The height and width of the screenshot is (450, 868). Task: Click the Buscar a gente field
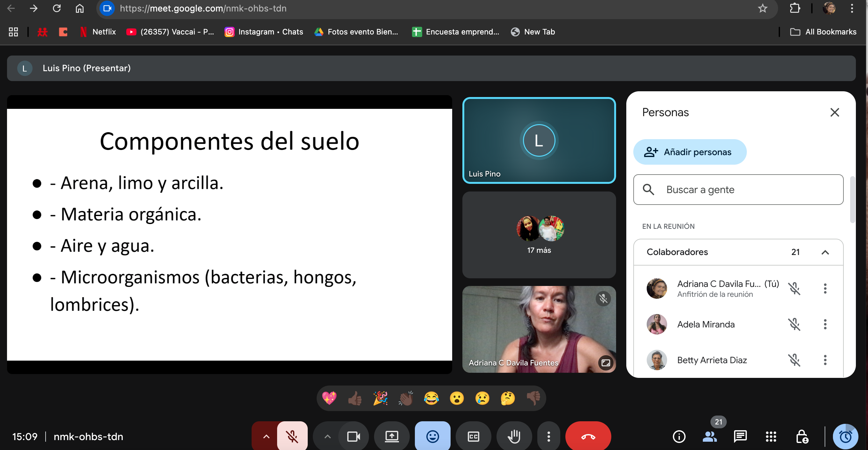point(738,190)
